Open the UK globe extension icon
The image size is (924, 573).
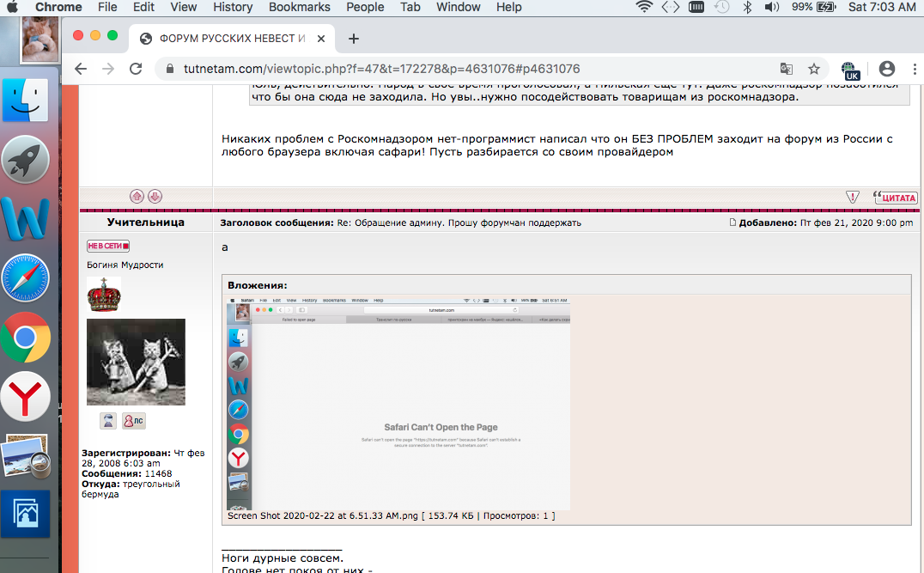[849, 70]
